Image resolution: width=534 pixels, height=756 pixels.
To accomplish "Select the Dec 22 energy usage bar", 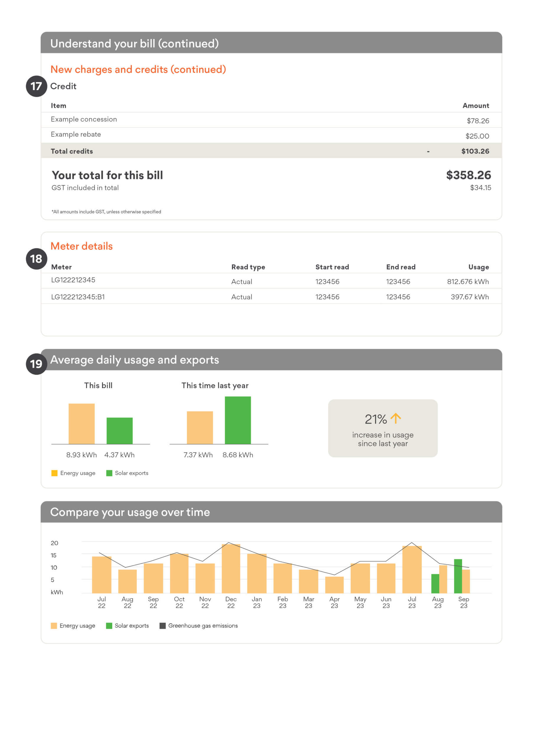I will click(231, 569).
